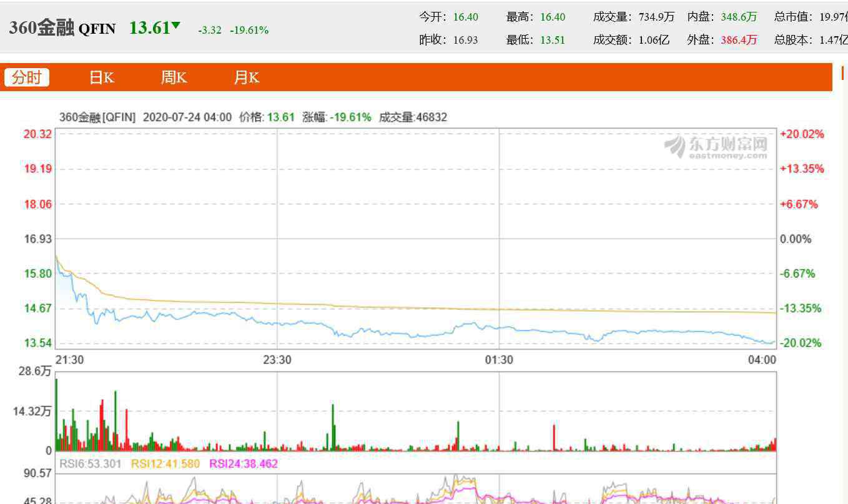Click the 15.80 price axis label
Screen dimensions: 848x504
point(37,274)
